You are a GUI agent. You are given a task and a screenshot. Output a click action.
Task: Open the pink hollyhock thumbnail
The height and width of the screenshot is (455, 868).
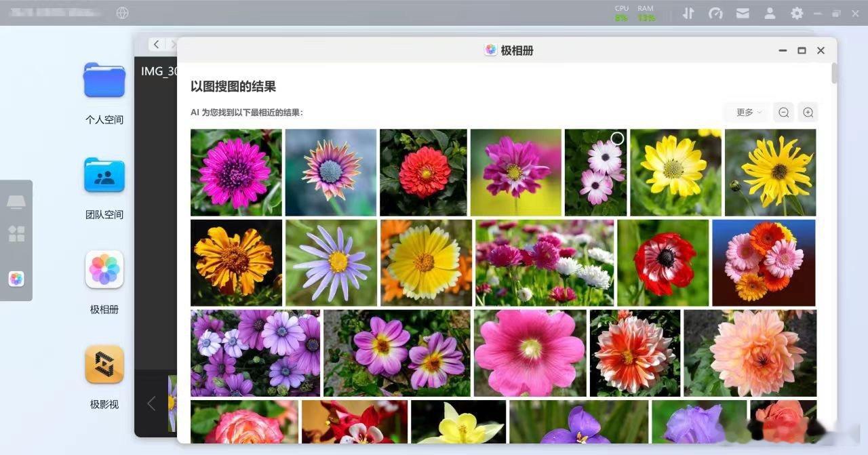click(x=530, y=353)
